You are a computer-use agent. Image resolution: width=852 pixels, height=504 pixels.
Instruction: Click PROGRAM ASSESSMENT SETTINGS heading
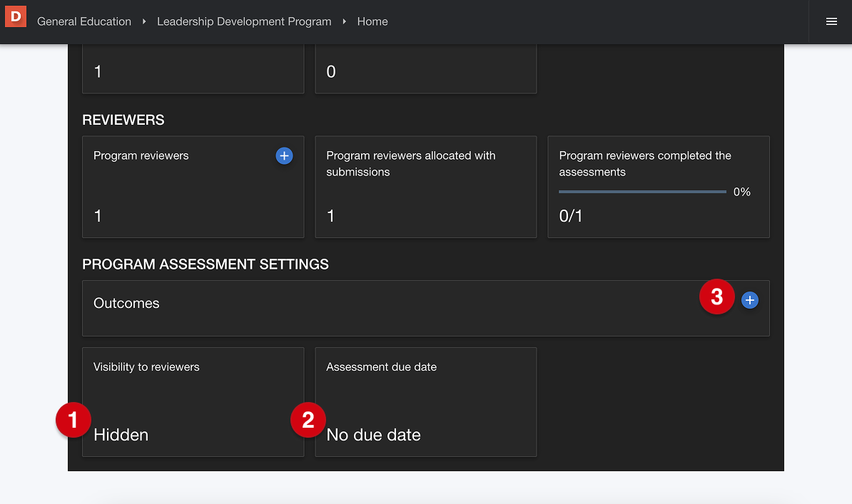point(206,264)
